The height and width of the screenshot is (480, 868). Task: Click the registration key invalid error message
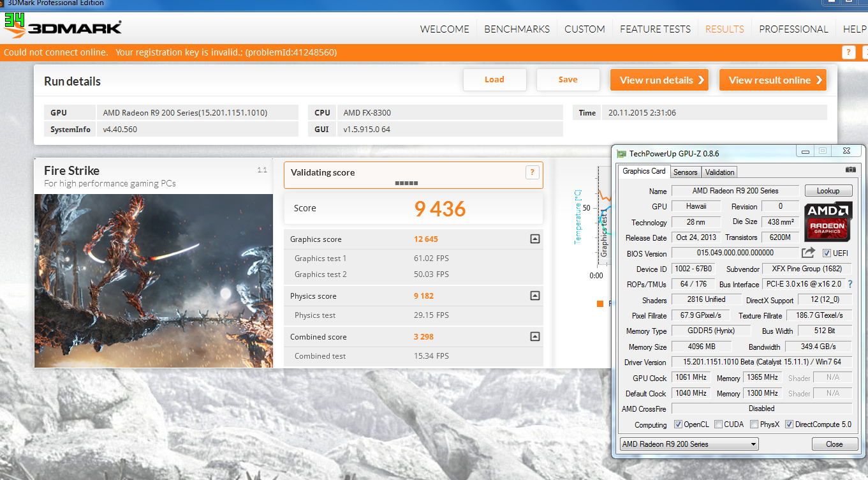pos(226,52)
